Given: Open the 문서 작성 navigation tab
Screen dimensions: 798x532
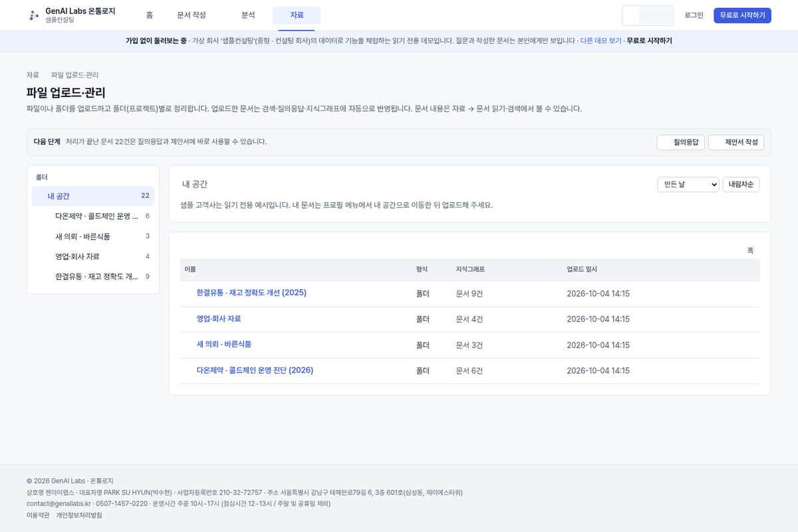Looking at the screenshot, I should pos(192,15).
